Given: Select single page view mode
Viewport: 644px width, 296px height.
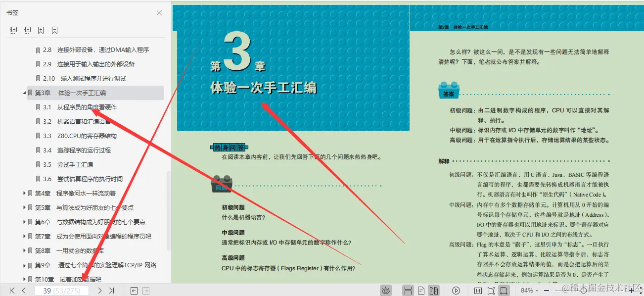Looking at the screenshot, I should click(x=420, y=290).
